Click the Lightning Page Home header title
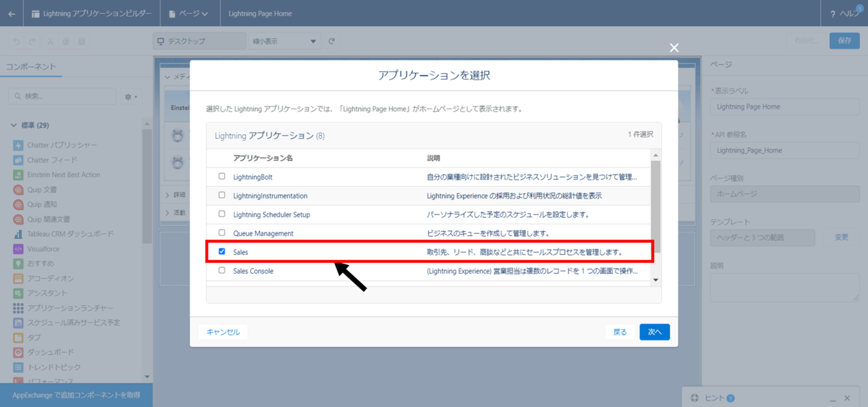 click(260, 14)
